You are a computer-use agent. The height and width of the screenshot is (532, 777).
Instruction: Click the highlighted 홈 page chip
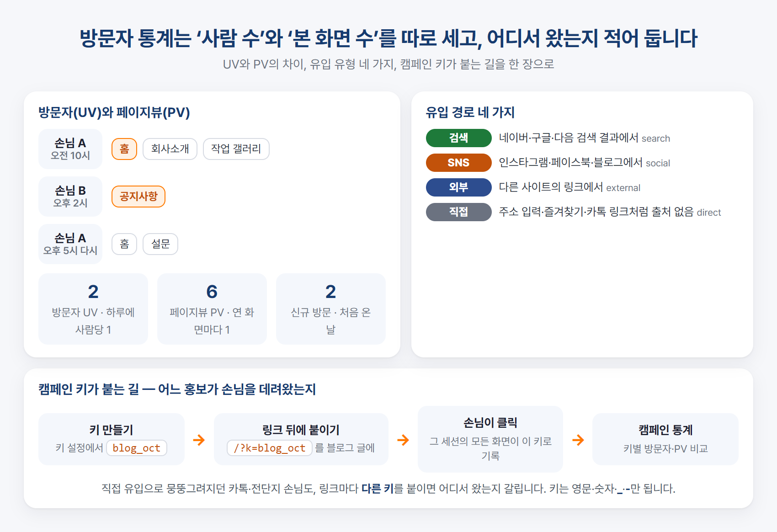[124, 149]
